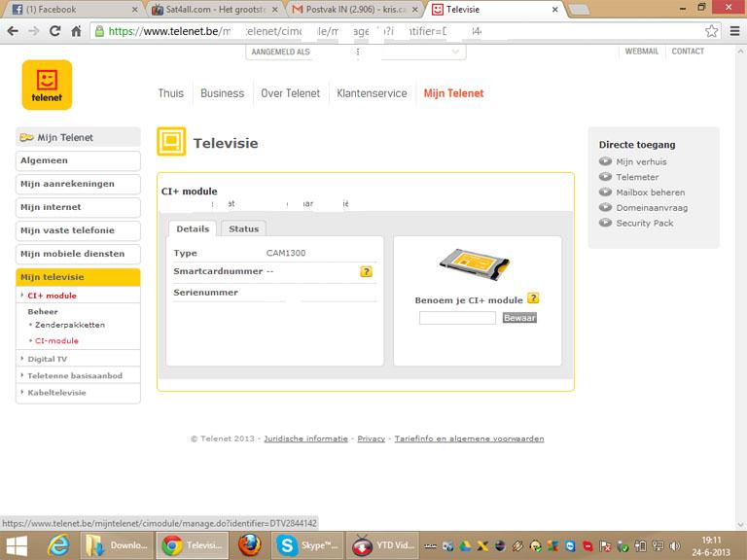Image resolution: width=747 pixels, height=560 pixels.
Task: Select the Details tab
Action: click(193, 229)
